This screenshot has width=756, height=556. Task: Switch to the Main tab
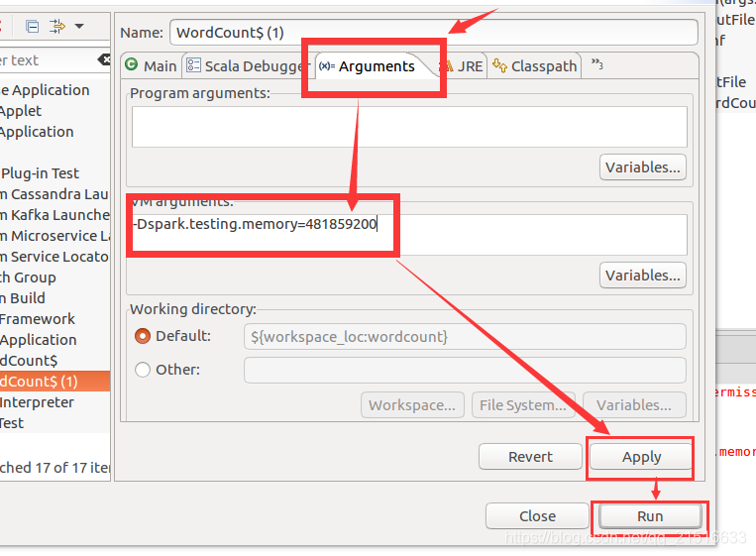[152, 65]
